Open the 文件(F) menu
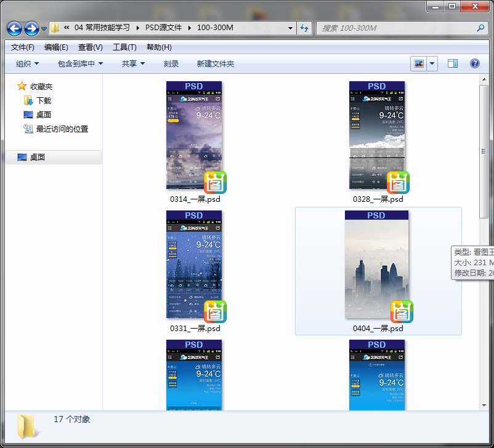The image size is (494, 448). tap(23, 47)
